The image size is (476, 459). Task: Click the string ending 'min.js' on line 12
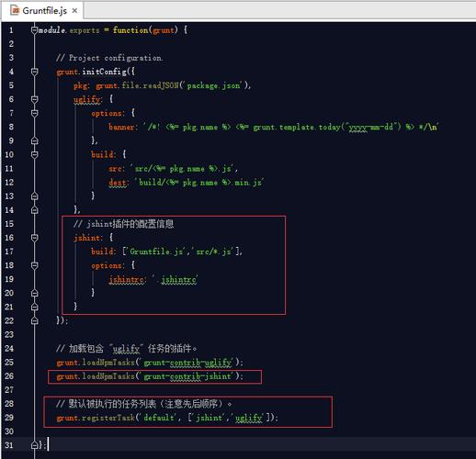pos(199,183)
